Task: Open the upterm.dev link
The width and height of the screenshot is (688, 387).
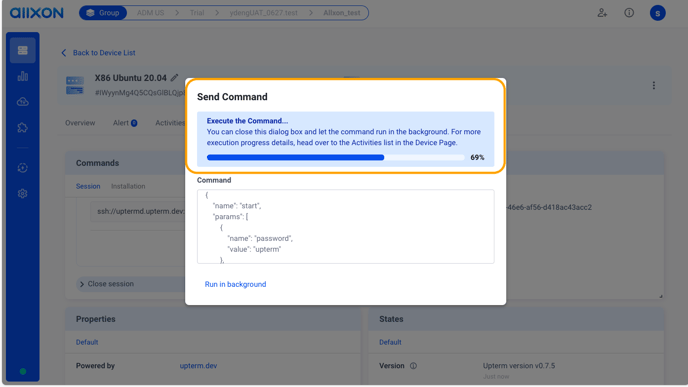Action: pyautogui.click(x=198, y=366)
